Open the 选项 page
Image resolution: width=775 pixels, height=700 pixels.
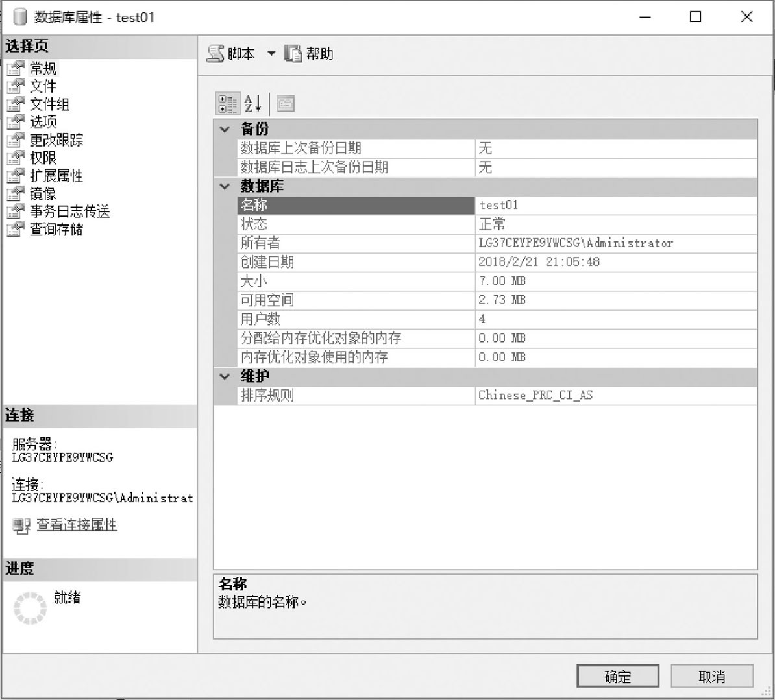tap(43, 122)
